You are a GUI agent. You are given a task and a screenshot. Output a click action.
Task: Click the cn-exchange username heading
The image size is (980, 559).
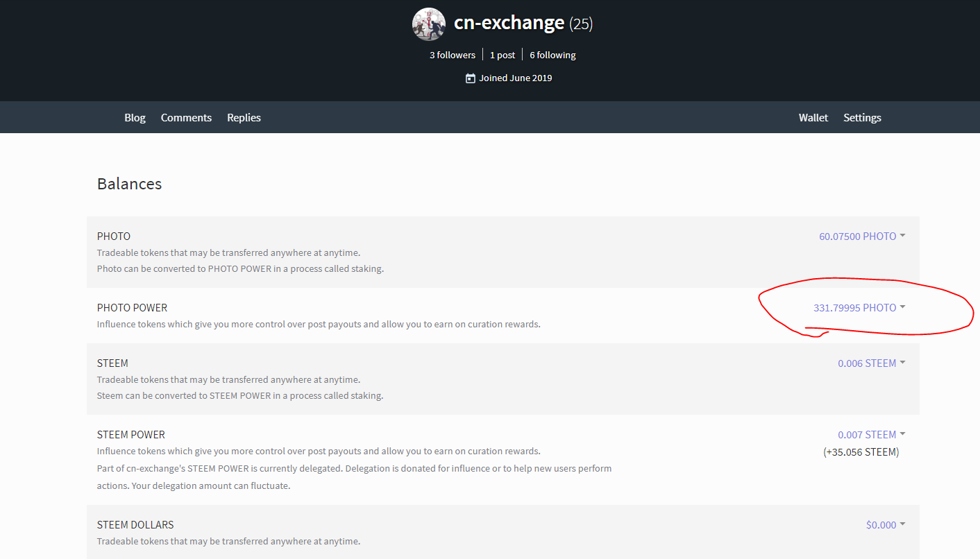point(509,23)
